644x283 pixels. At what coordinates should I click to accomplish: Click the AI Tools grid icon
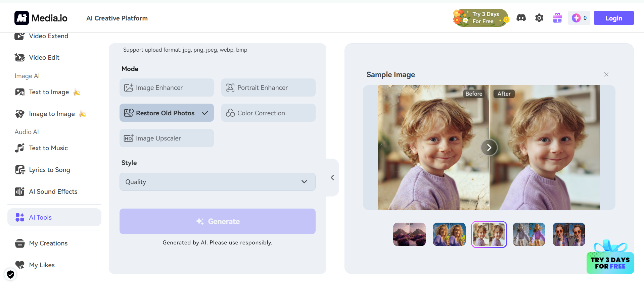point(20,217)
